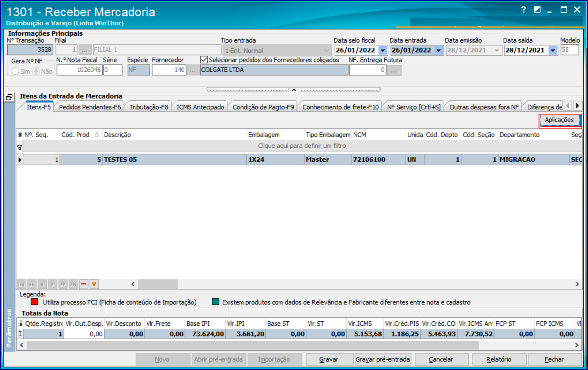Click the current record indicator arrow
The height and width of the screenshot is (370, 588).
pyautogui.click(x=20, y=160)
